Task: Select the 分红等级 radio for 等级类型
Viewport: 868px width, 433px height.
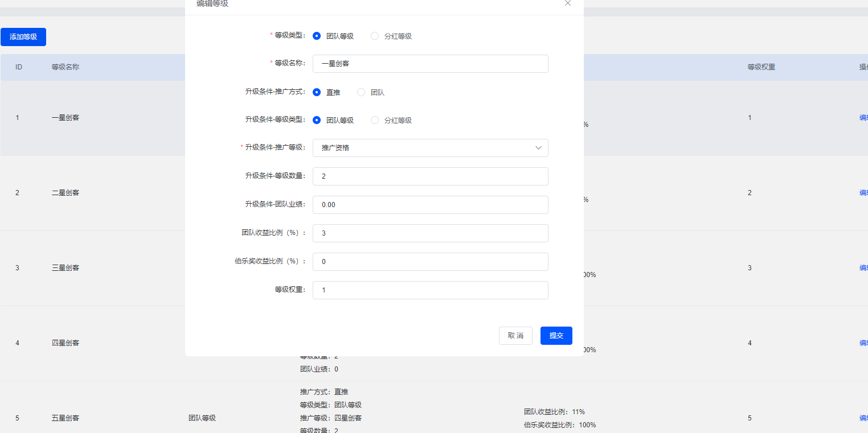Action: pos(375,35)
